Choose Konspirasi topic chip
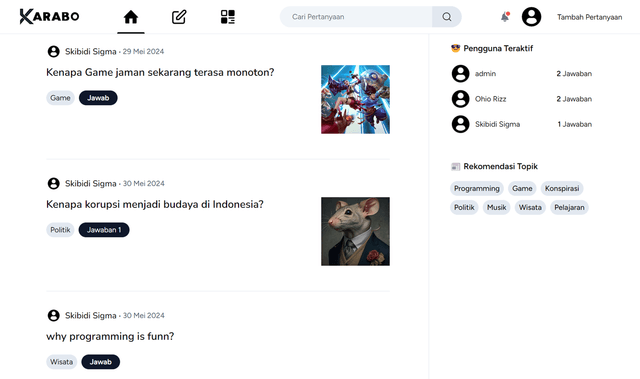The height and width of the screenshot is (379, 640). [x=562, y=188]
